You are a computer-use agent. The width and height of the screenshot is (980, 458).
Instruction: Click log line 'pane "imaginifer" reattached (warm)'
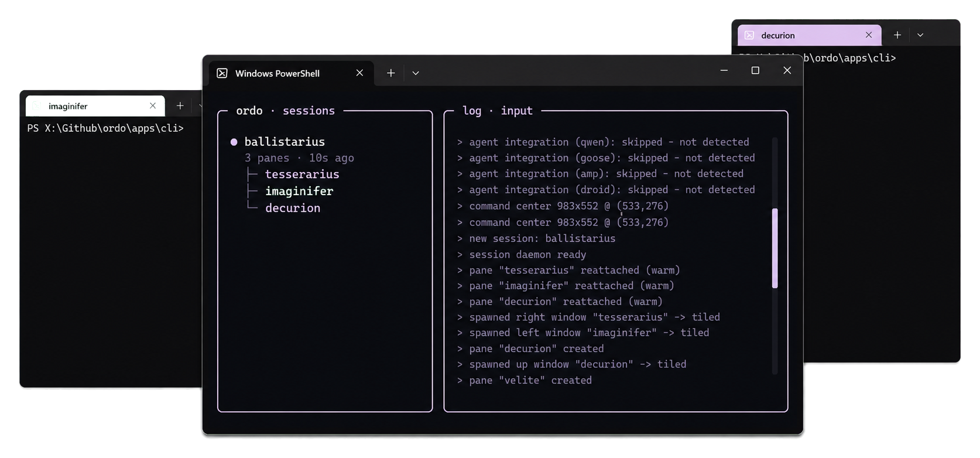pyautogui.click(x=565, y=286)
